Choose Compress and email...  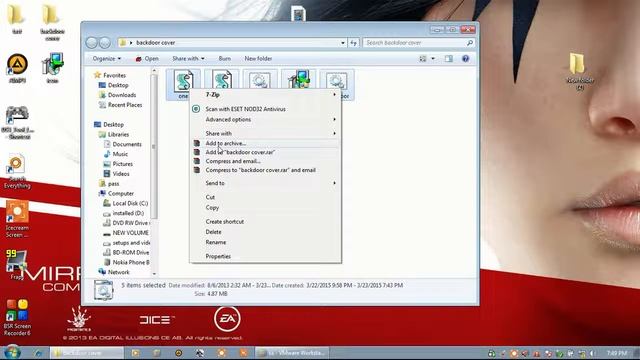pos(265,161)
